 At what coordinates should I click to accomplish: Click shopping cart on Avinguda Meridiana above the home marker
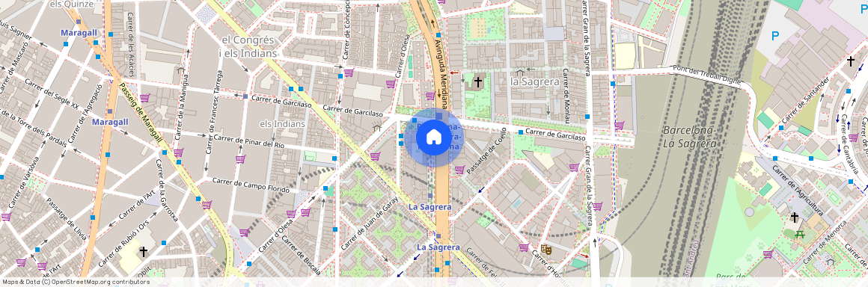coord(430,96)
